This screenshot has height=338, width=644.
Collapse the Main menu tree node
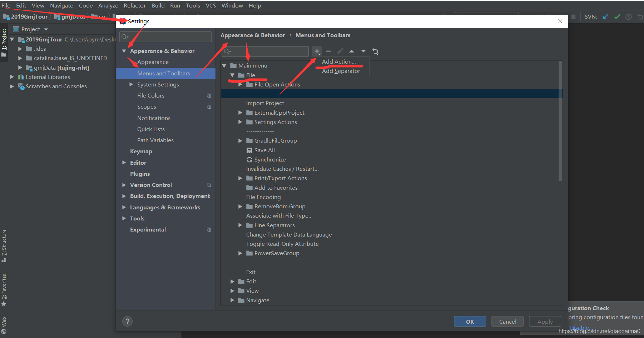pyautogui.click(x=224, y=66)
